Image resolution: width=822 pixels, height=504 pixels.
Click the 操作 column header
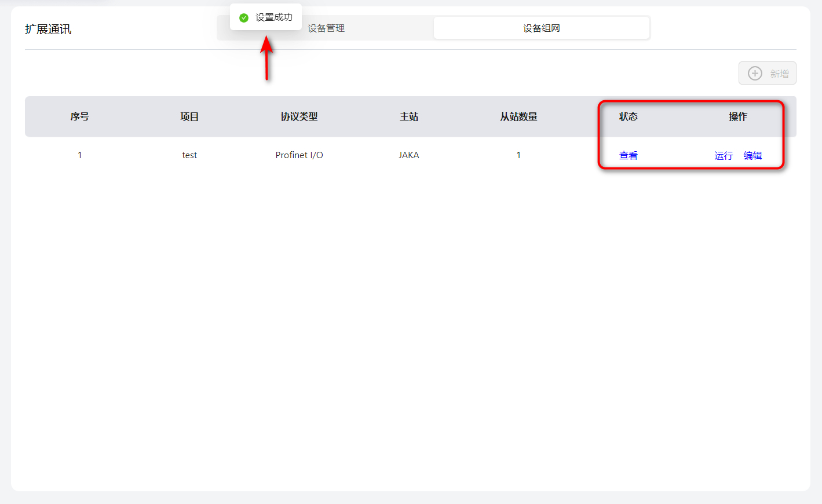tap(737, 116)
